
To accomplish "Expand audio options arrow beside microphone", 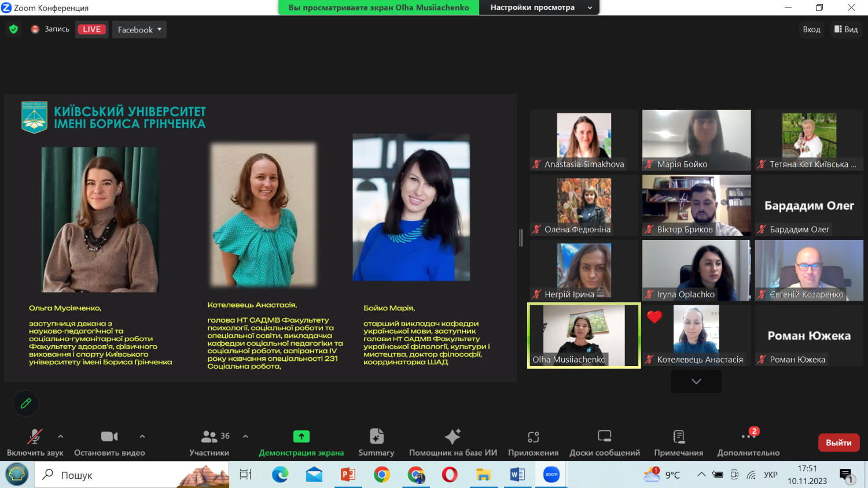I will click(x=61, y=437).
